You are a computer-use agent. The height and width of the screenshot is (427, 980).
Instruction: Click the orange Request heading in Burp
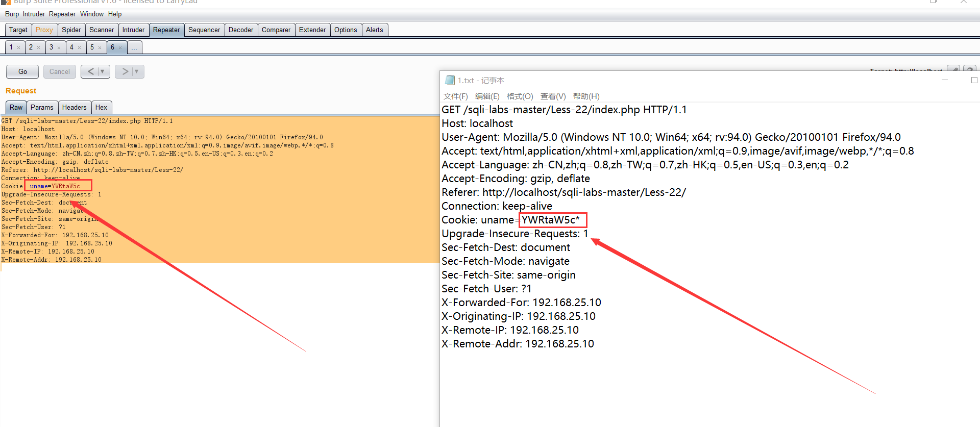point(21,91)
